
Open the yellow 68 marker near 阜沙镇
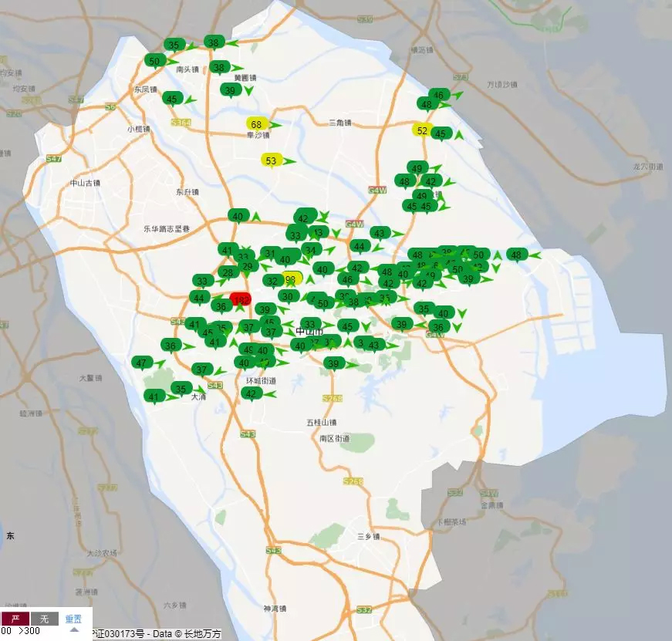tap(257, 123)
